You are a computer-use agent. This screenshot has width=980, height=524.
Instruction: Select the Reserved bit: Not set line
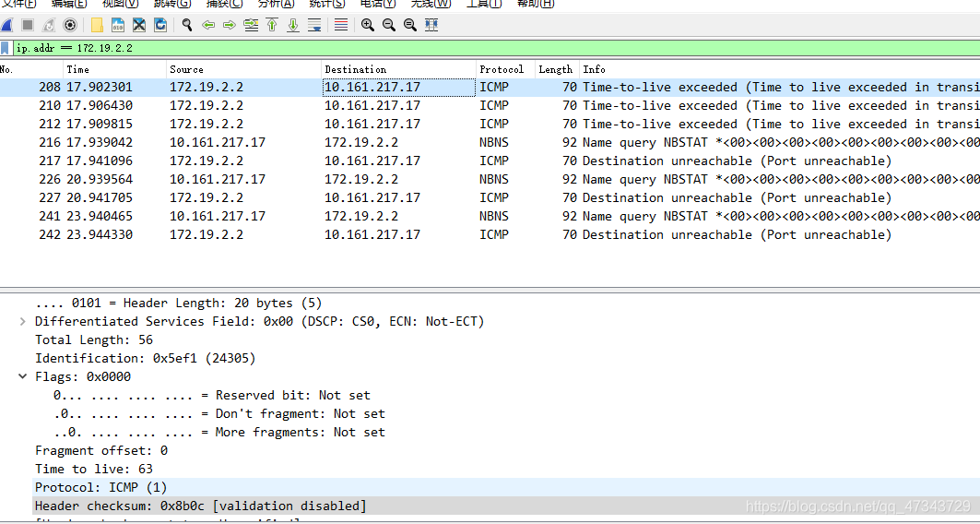(212, 395)
